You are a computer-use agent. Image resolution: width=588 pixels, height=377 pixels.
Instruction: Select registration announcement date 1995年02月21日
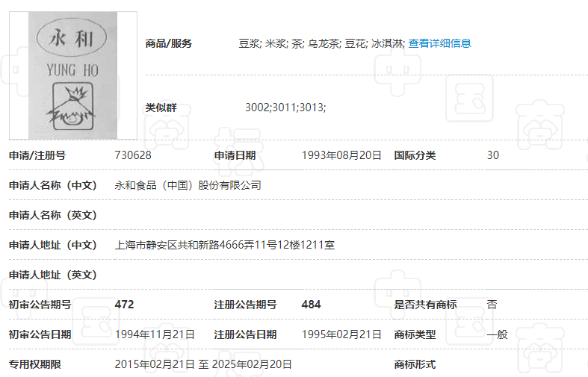click(341, 334)
